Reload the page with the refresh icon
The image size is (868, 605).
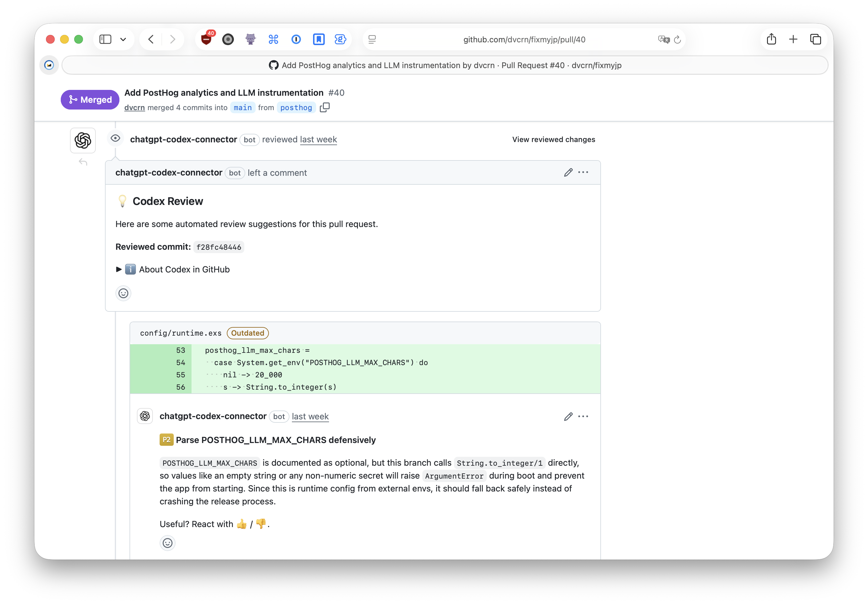tap(677, 39)
